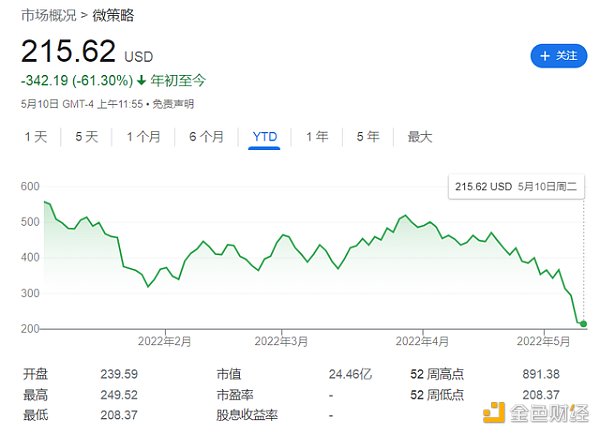
Task: Select the 最大 max range tab
Action: (x=420, y=137)
